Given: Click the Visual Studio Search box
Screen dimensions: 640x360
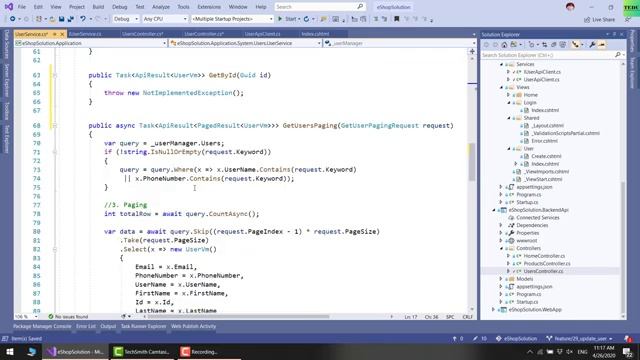Looking at the screenshot, I should point(320,7).
